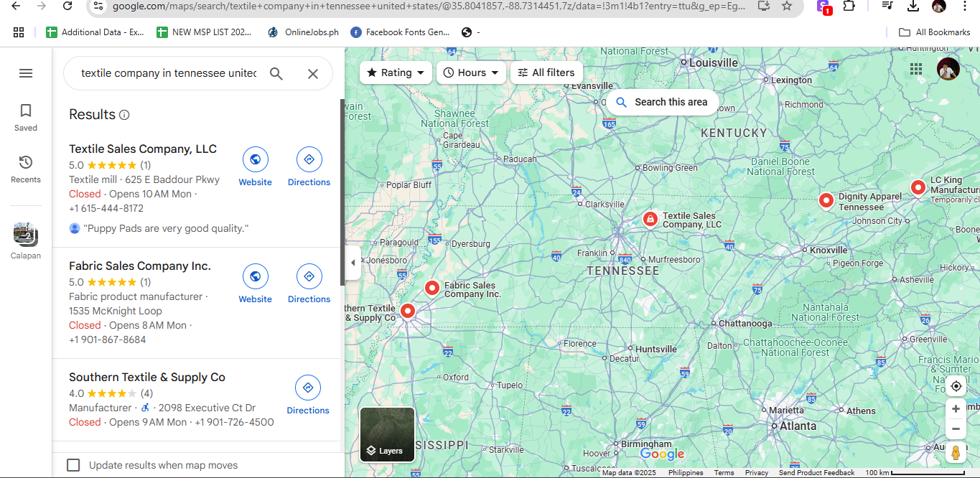980x478 pixels.
Task: Open the Rating filter dropdown
Action: 396,72
